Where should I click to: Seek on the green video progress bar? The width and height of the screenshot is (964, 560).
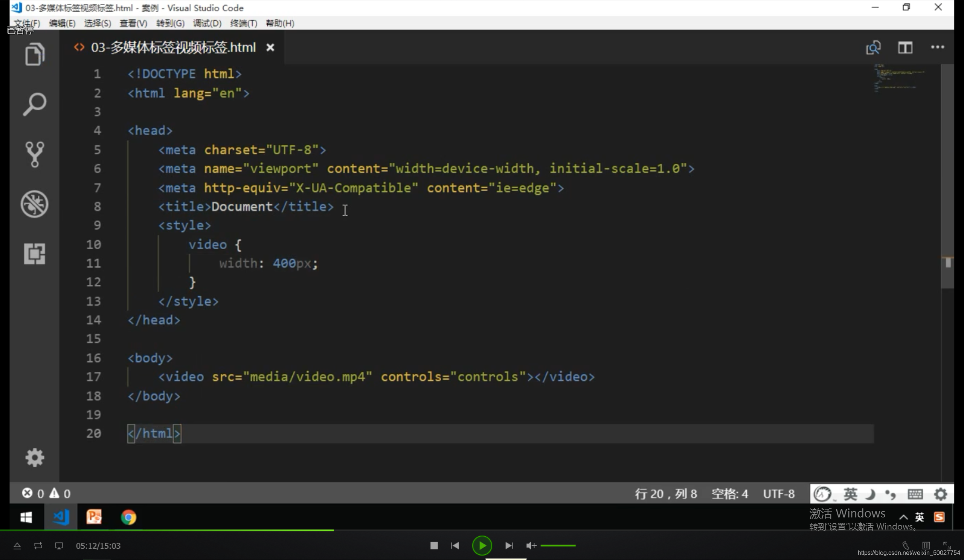[167, 530]
